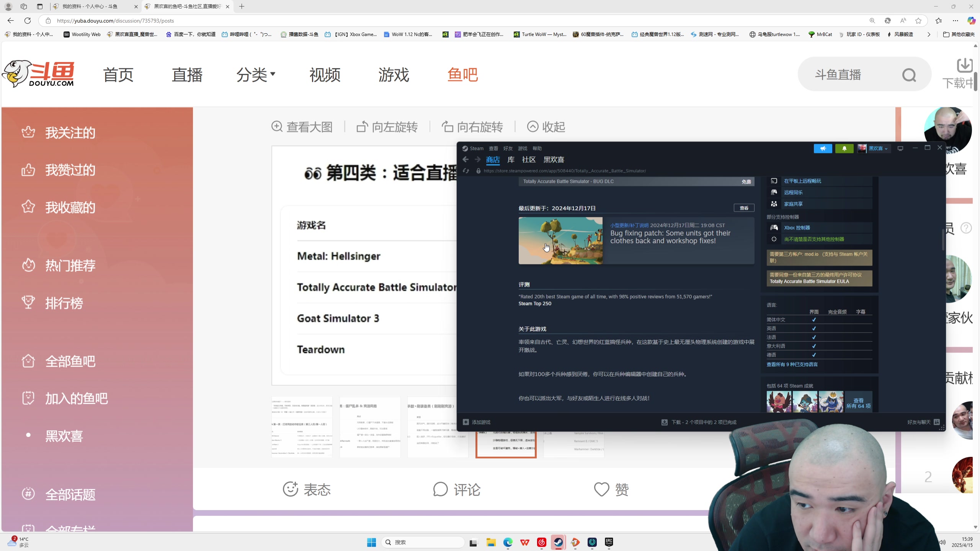Open 家庭共享 family sharing link
980x551 pixels.
[x=793, y=204]
